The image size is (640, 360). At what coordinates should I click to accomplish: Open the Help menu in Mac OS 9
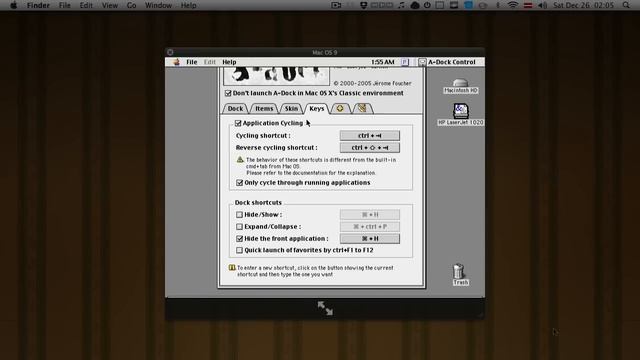click(229, 62)
